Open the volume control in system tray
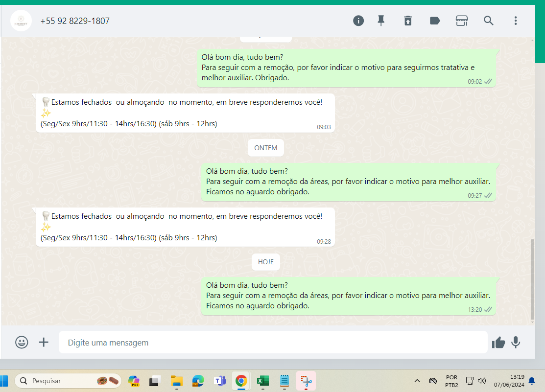545x392 pixels. tap(482, 381)
